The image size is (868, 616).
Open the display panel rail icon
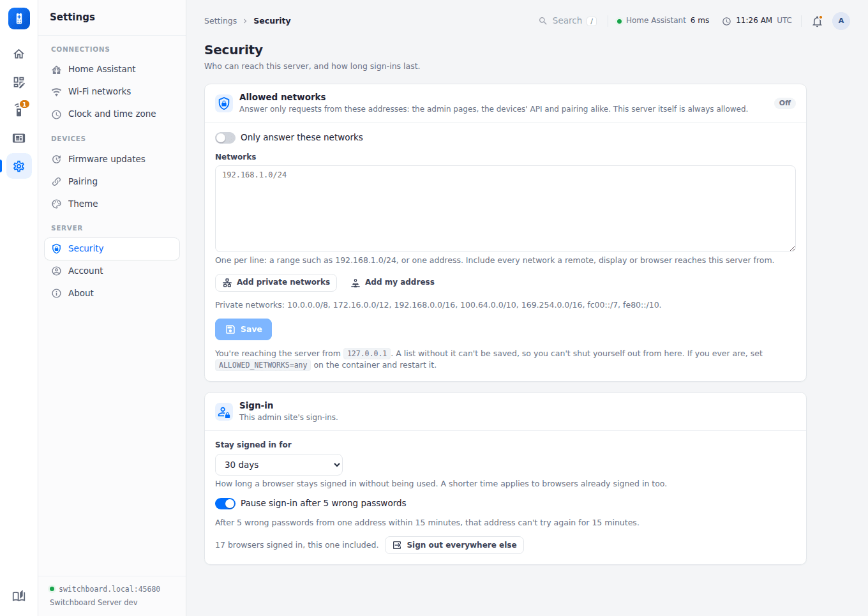(x=19, y=139)
